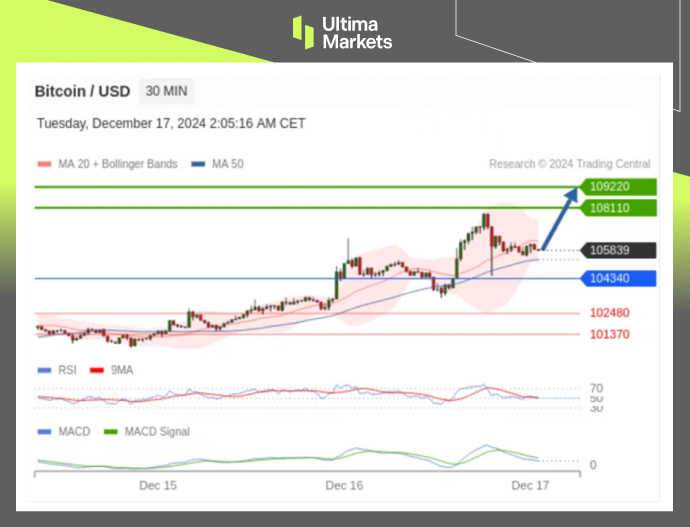The width and height of the screenshot is (690, 527).
Task: Click the 101370 red support label
Action: pos(609,334)
